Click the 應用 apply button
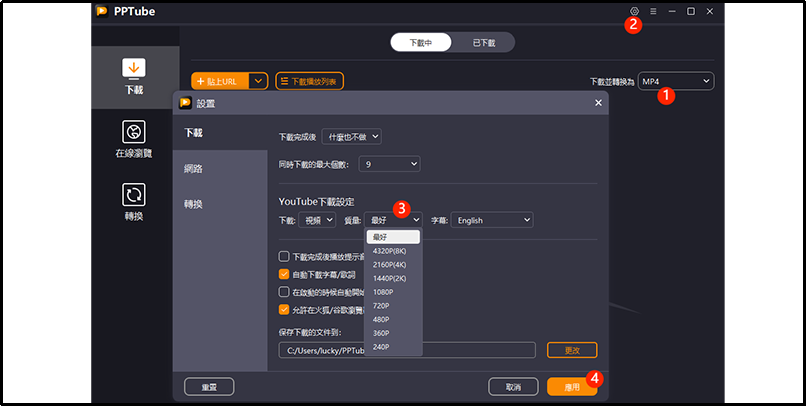This screenshot has width=806, height=406. [x=572, y=387]
